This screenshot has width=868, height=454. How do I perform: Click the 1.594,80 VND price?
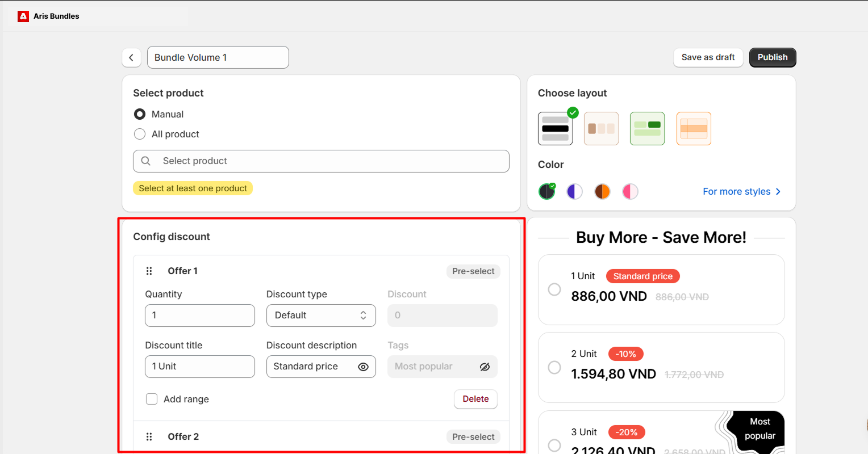(614, 375)
